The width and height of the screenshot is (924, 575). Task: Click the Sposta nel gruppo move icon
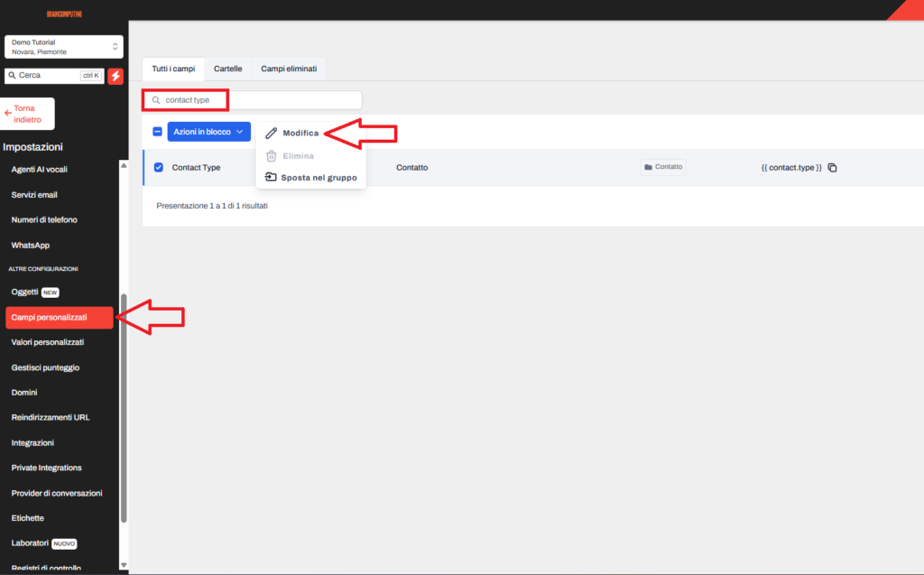pyautogui.click(x=271, y=178)
